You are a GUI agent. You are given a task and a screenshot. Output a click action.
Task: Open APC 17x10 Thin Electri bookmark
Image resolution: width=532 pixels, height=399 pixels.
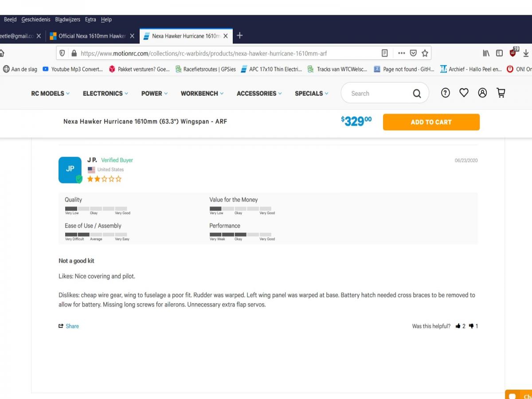pyautogui.click(x=271, y=69)
